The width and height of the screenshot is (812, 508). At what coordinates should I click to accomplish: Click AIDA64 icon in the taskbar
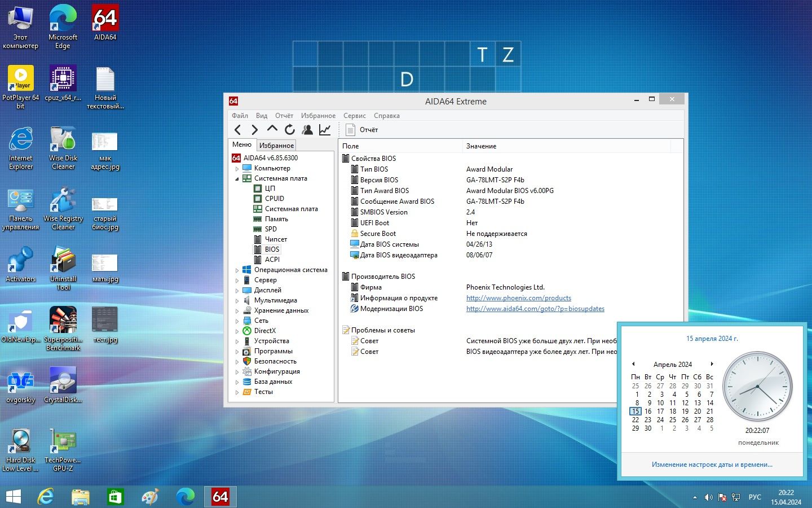click(220, 497)
